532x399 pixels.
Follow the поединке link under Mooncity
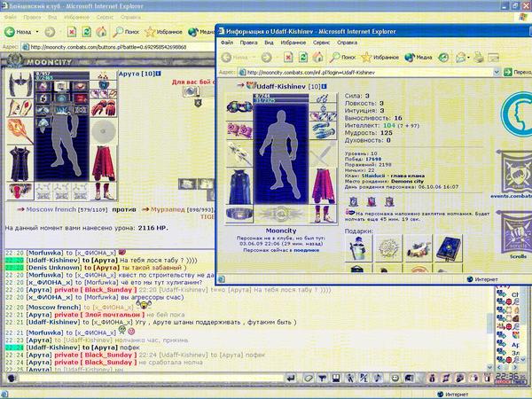(x=306, y=250)
